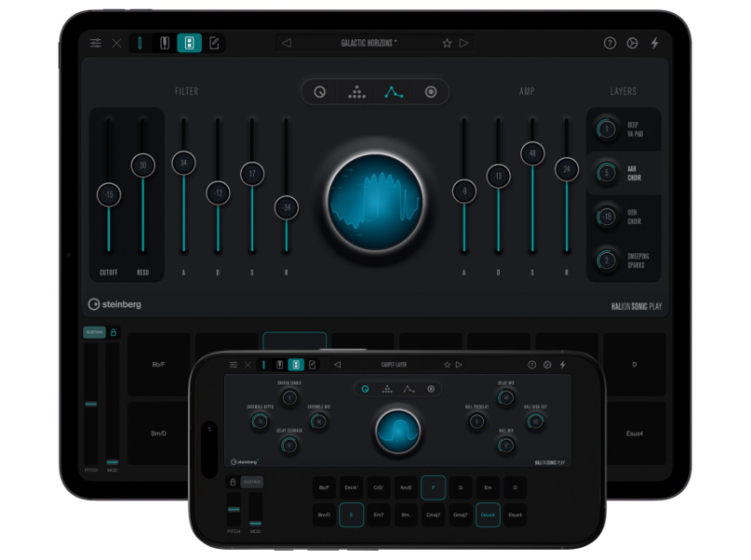Switch to keyboard view on the tablet
751x560 pixels.
[x=164, y=43]
